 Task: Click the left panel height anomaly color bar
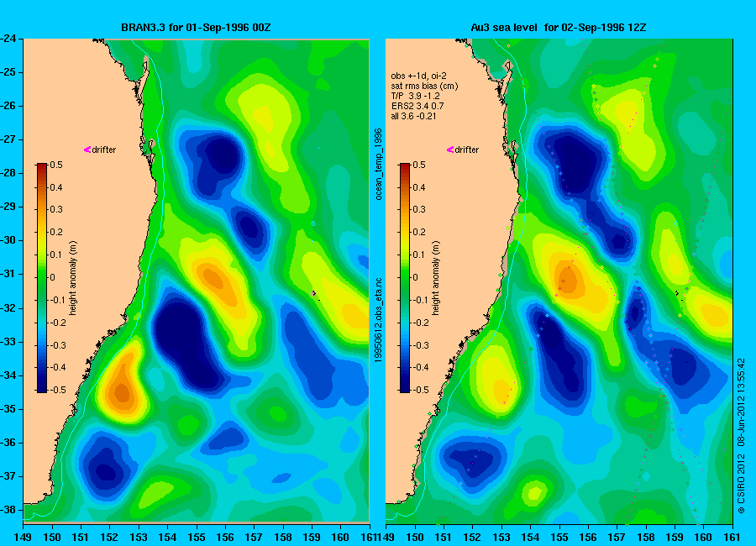42,278
